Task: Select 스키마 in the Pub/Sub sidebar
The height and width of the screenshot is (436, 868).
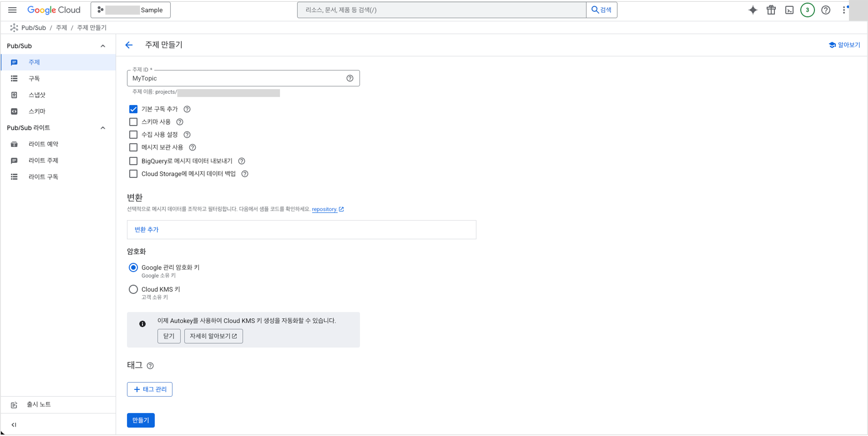Action: (37, 111)
